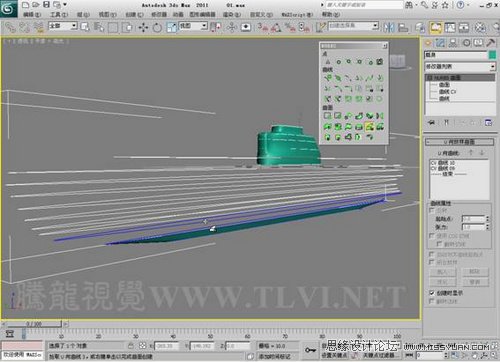Select U Loft surface icon in NURBS toolbox
This screenshot has height=362, width=500.
(369, 127)
